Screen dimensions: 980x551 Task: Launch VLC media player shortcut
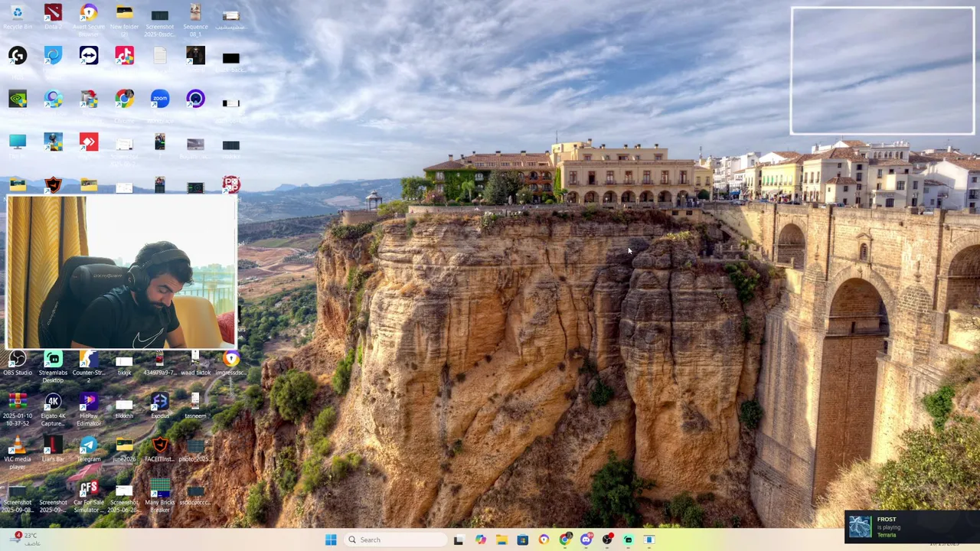18,453
